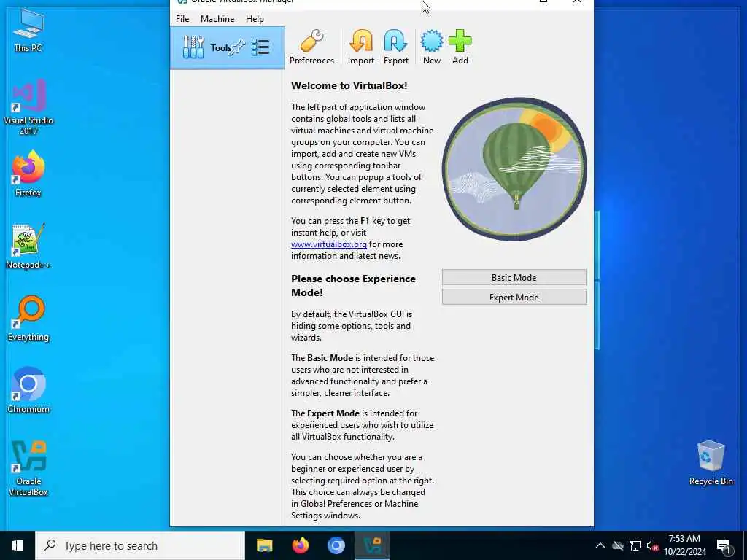Open the Machine menu
This screenshot has height=560, width=747.
pyautogui.click(x=217, y=18)
